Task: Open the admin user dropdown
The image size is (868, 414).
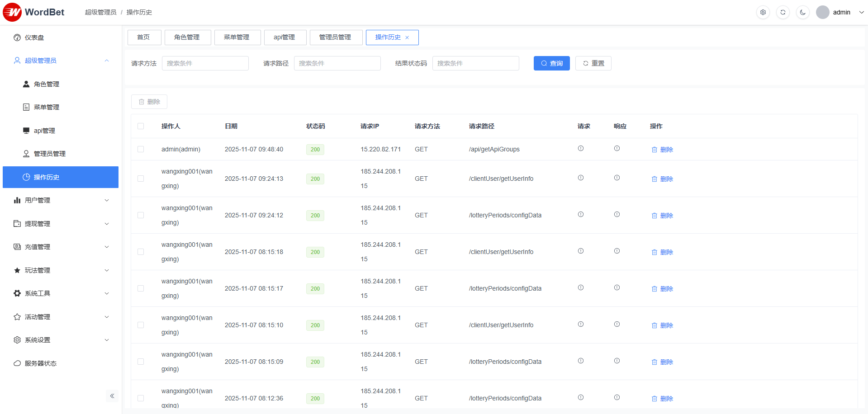Action: point(840,12)
